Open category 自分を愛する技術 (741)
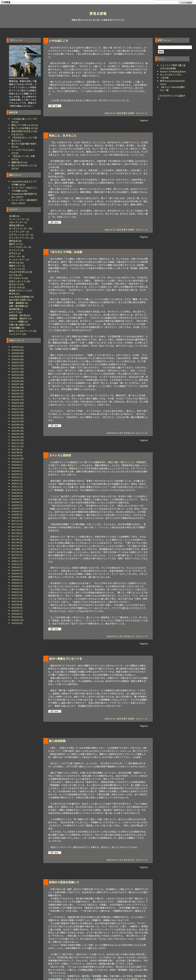 click(x=20, y=300)
